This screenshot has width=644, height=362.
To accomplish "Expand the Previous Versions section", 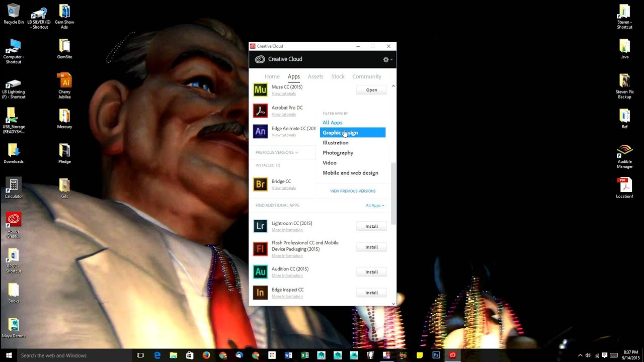I will pyautogui.click(x=277, y=152).
